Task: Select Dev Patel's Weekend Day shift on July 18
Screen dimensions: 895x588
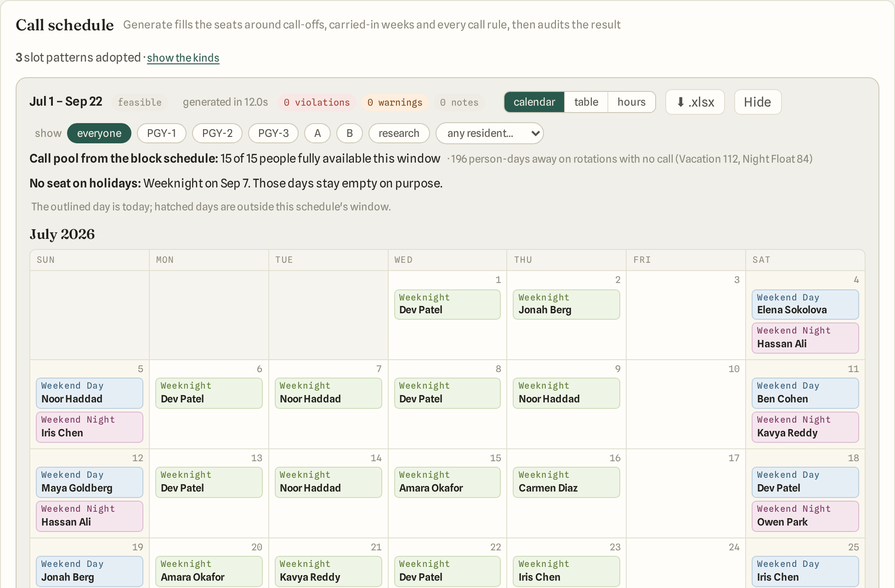Action: (805, 482)
